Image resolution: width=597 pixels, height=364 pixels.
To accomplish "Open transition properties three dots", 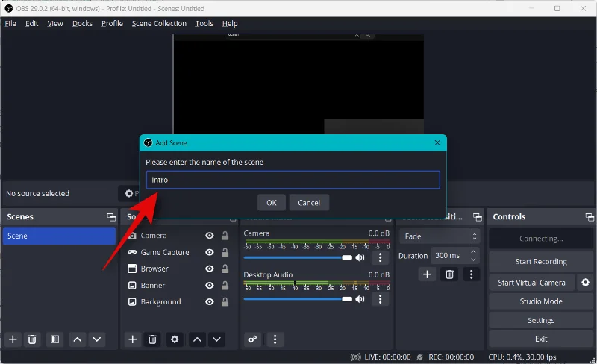I will (472, 274).
